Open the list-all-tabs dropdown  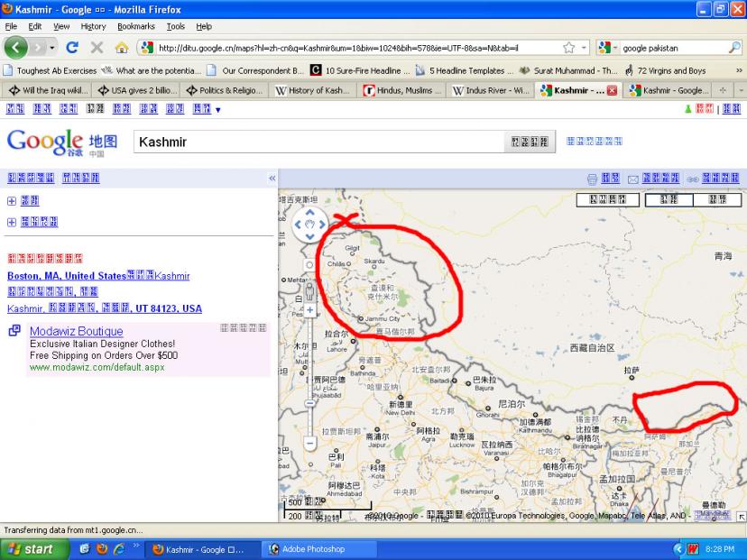tap(741, 90)
